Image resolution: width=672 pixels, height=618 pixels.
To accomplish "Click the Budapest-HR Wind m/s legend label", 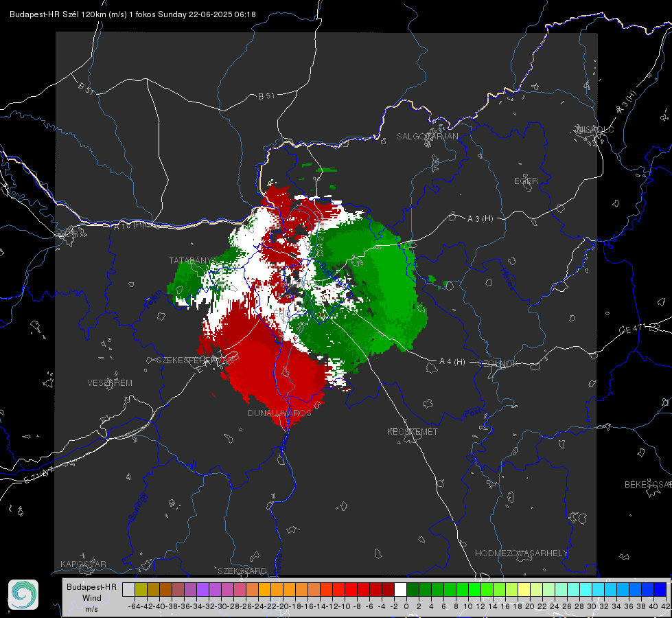I will (x=92, y=598).
